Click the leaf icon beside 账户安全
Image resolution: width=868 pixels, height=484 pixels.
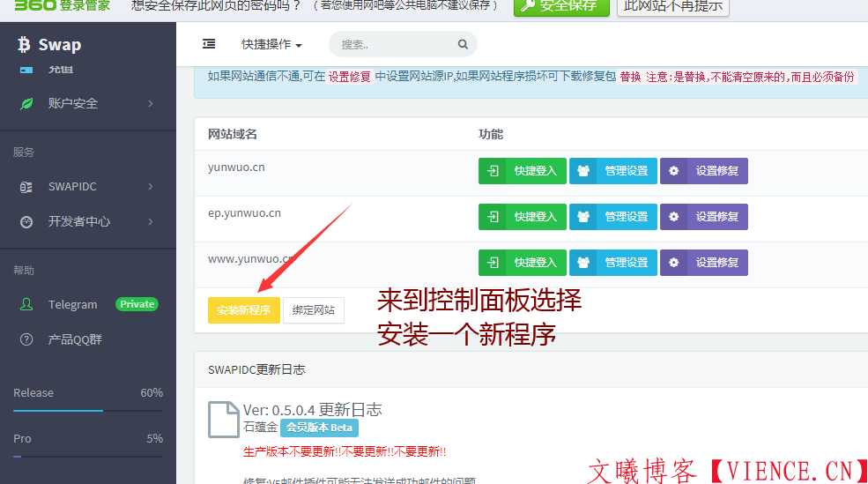27,103
